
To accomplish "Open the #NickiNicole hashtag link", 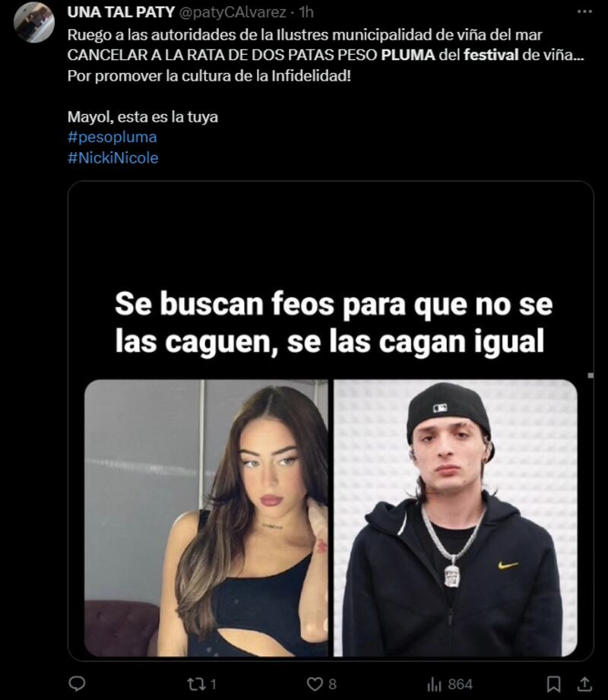I will coord(113,157).
